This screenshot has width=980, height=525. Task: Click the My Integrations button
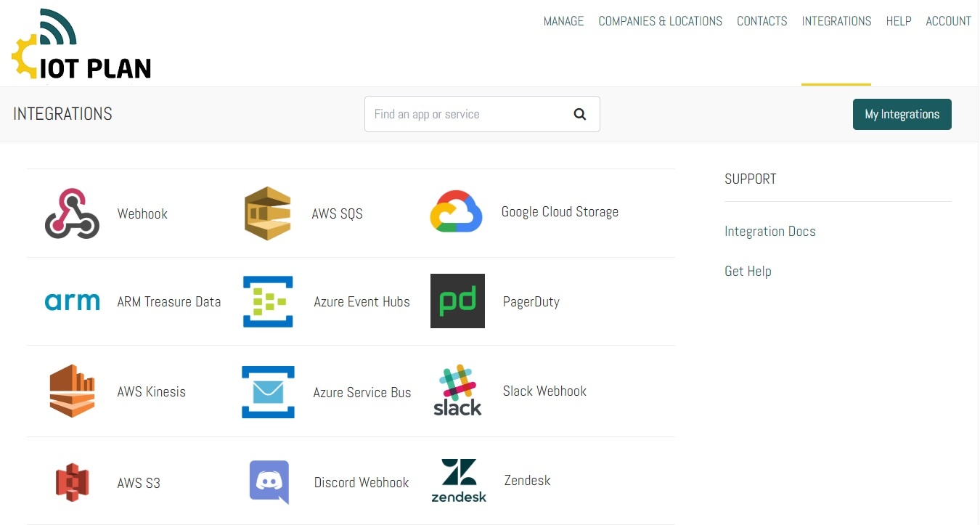902,114
